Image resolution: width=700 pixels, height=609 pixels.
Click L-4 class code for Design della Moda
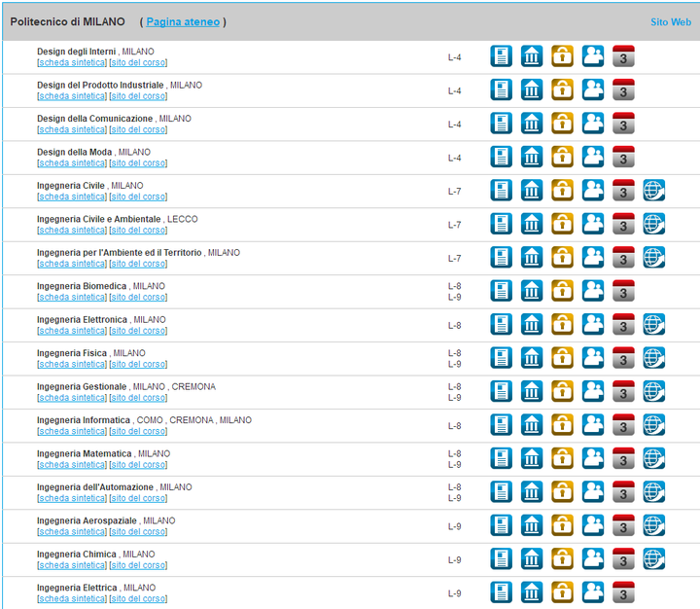[454, 158]
